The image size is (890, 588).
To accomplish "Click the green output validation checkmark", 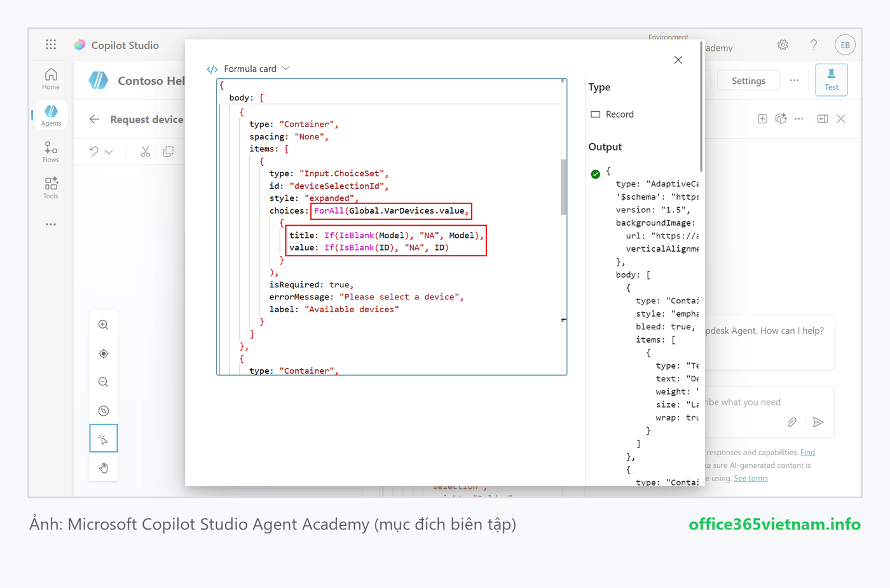I will click(596, 174).
